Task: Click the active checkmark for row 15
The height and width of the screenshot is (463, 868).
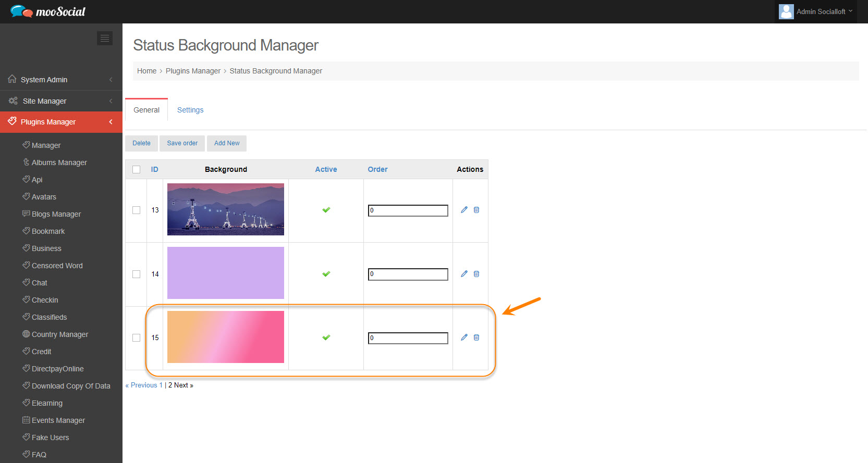Action: 326,337
